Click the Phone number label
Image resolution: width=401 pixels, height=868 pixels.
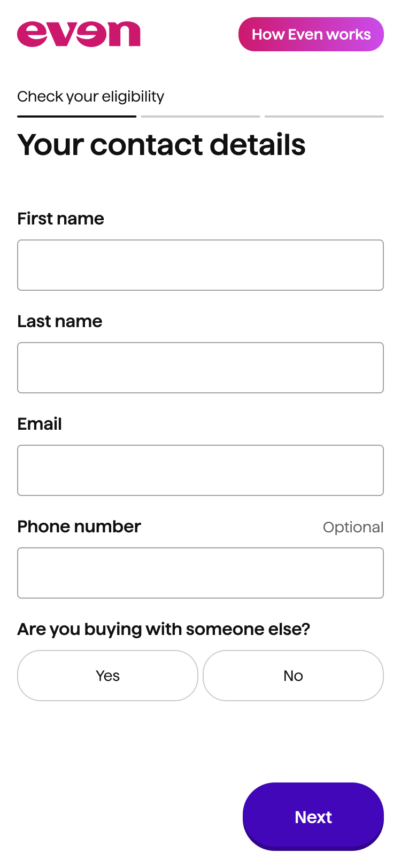coord(79,526)
